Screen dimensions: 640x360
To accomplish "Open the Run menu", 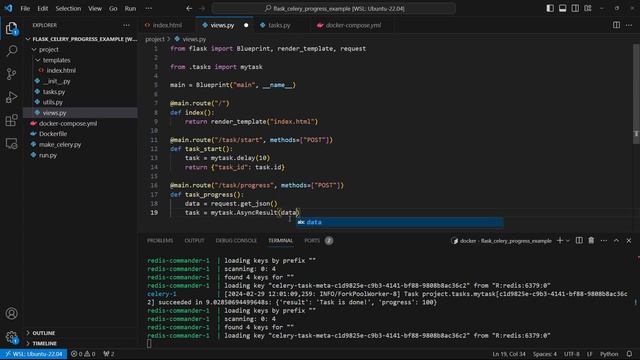I will (130, 8).
